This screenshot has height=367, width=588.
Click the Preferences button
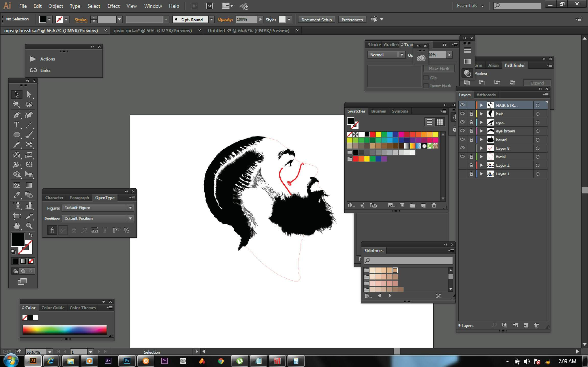point(352,20)
